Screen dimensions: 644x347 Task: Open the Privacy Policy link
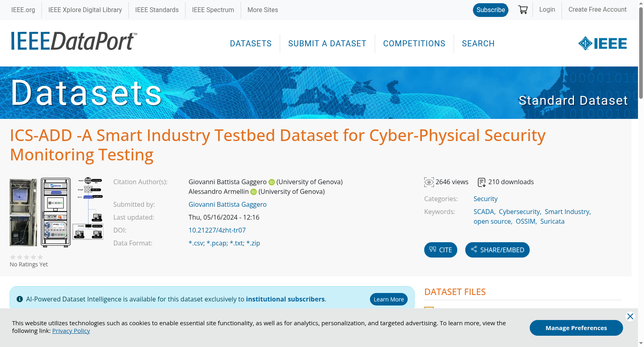[71, 331]
